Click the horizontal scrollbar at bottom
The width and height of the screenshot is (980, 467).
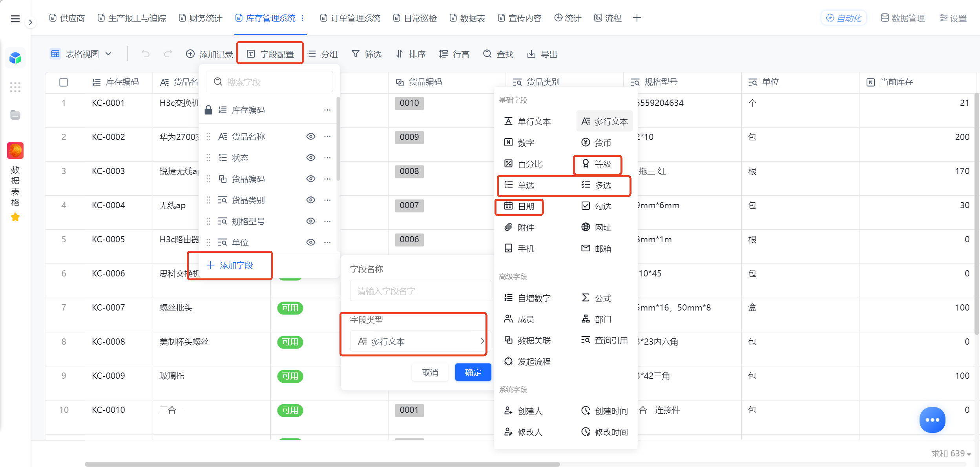point(322,464)
